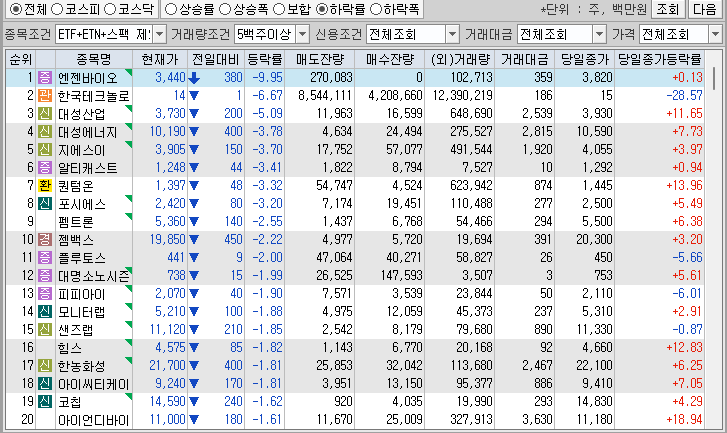Open the 거래대금 dropdown
Viewport: 727px width, 433px height.
tap(599, 34)
